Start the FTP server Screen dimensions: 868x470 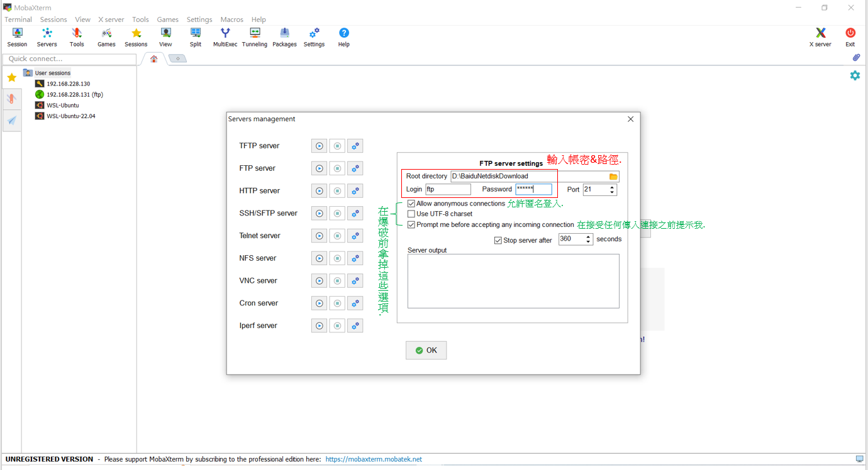(320, 168)
